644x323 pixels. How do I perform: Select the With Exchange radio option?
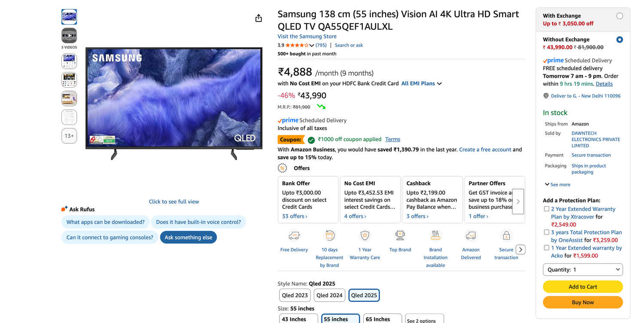tap(620, 16)
